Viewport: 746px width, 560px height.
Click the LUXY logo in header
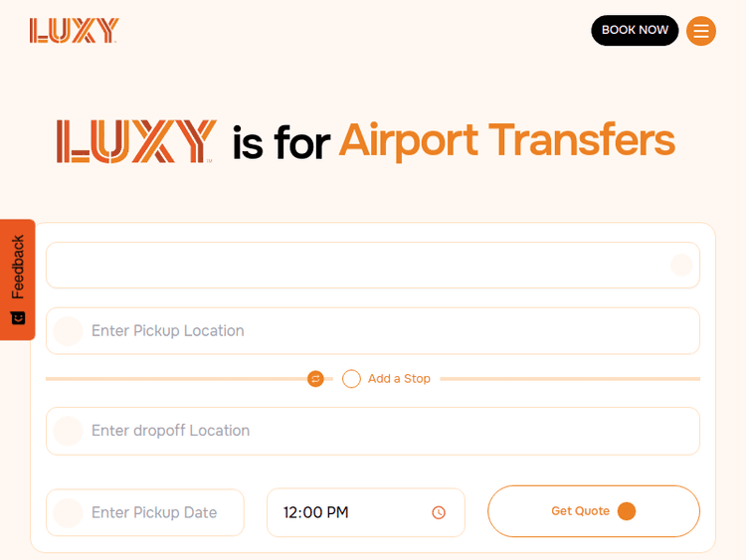[75, 31]
